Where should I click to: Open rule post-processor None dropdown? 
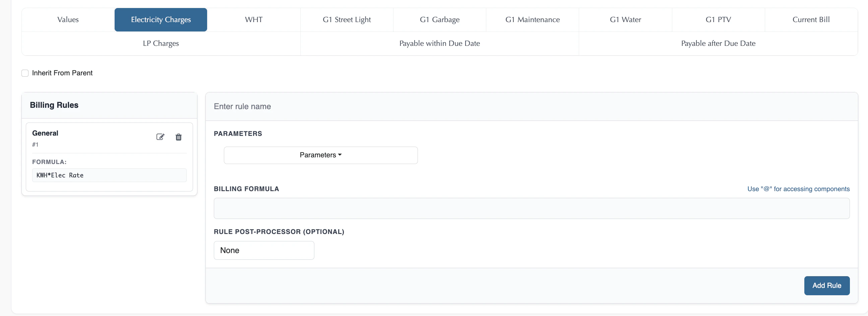[x=264, y=250]
